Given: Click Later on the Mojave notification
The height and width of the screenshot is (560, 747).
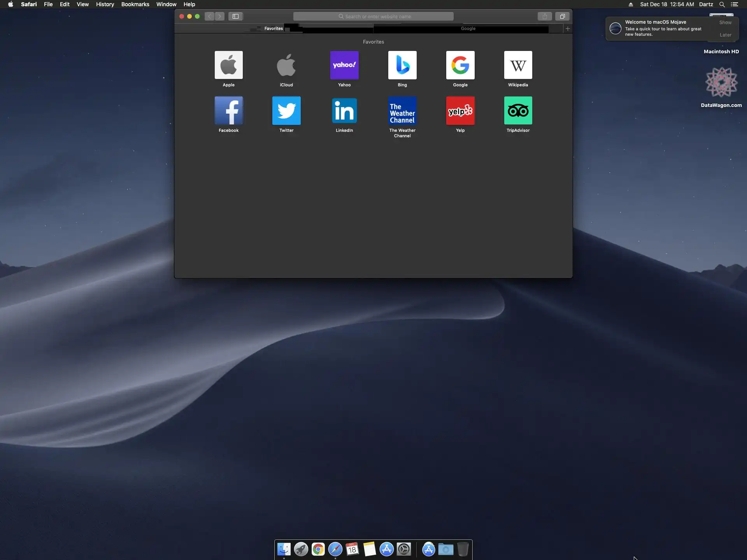Looking at the screenshot, I should click(x=725, y=35).
